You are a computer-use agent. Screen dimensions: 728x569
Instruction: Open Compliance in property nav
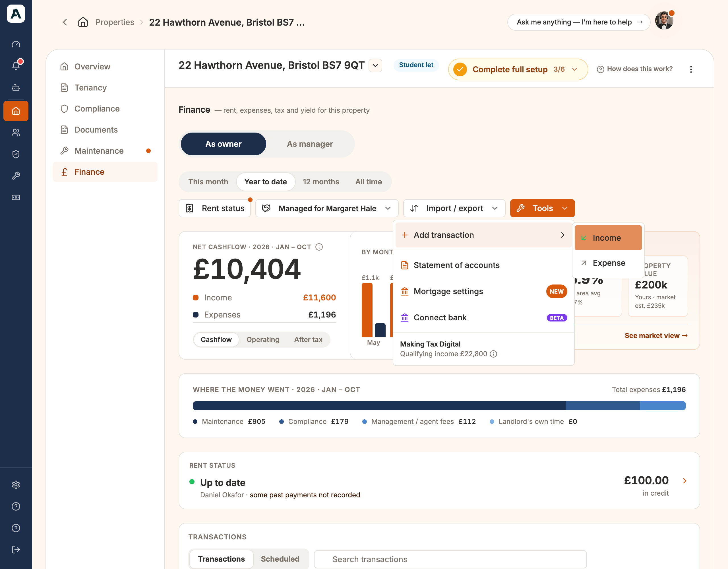click(x=105, y=108)
